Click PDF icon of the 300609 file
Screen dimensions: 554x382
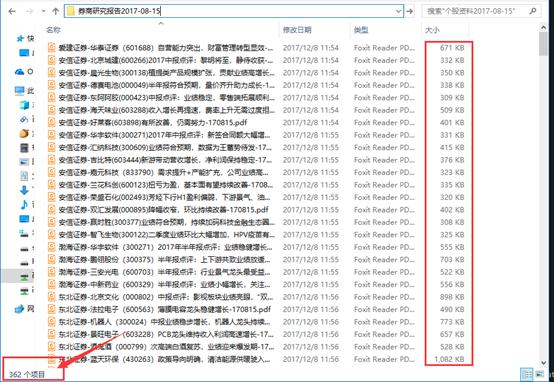coord(52,147)
